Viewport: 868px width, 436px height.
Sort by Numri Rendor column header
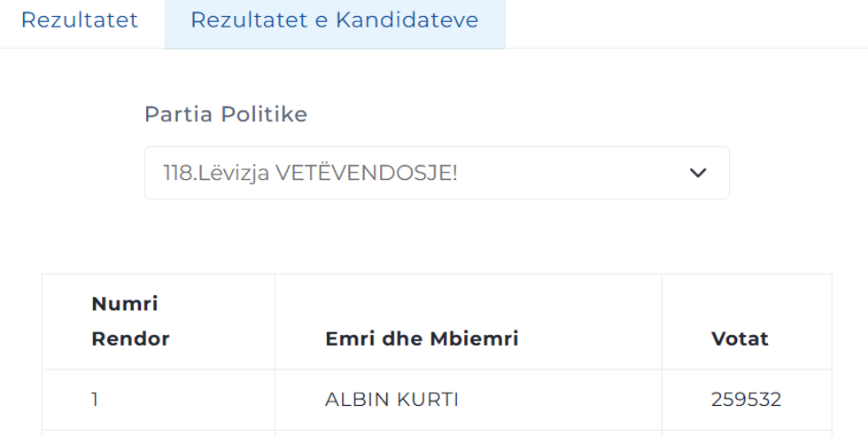(x=130, y=321)
